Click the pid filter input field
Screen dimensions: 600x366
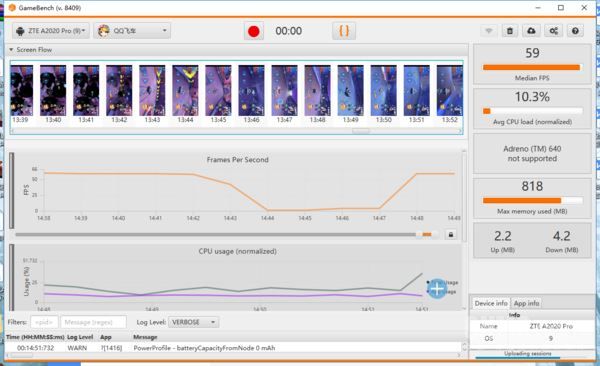[44, 322]
